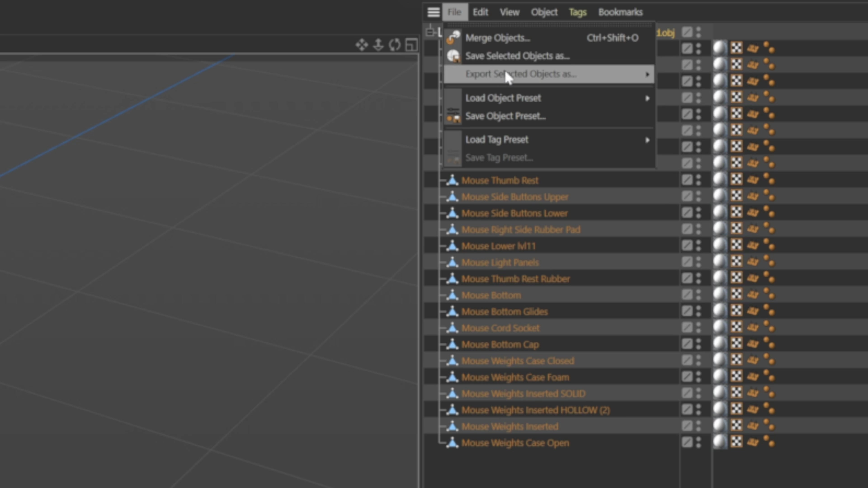The image size is (868, 488).
Task: Click the File menu button
Action: point(455,12)
